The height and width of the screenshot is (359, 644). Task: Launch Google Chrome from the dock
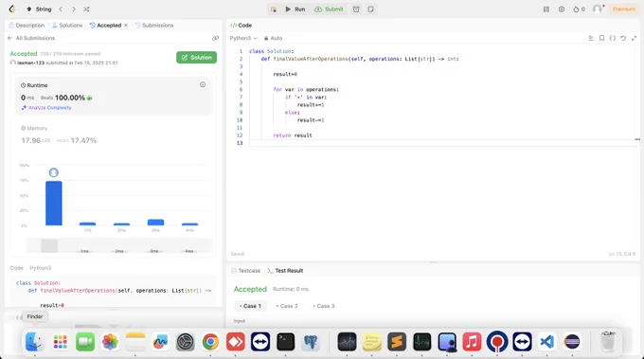click(210, 342)
